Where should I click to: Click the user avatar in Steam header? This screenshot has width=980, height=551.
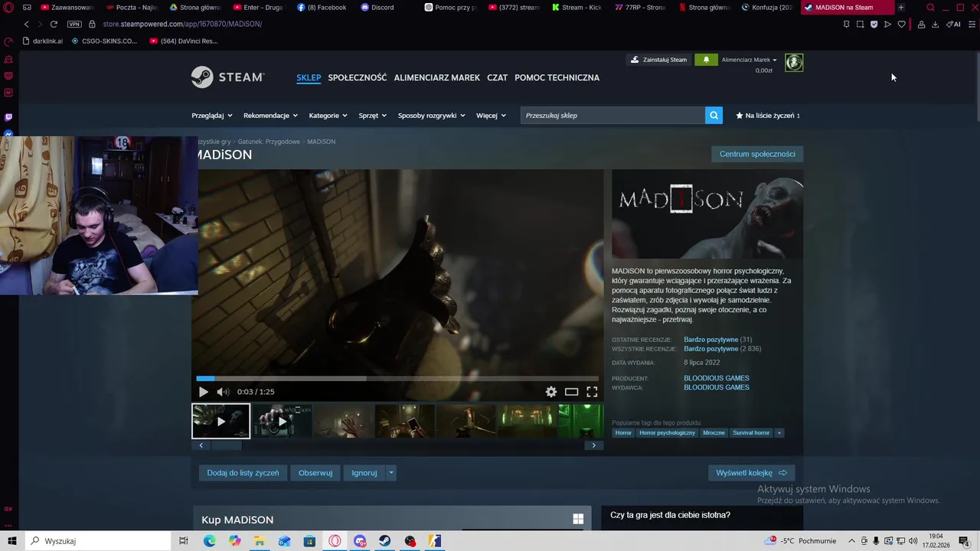click(x=794, y=63)
